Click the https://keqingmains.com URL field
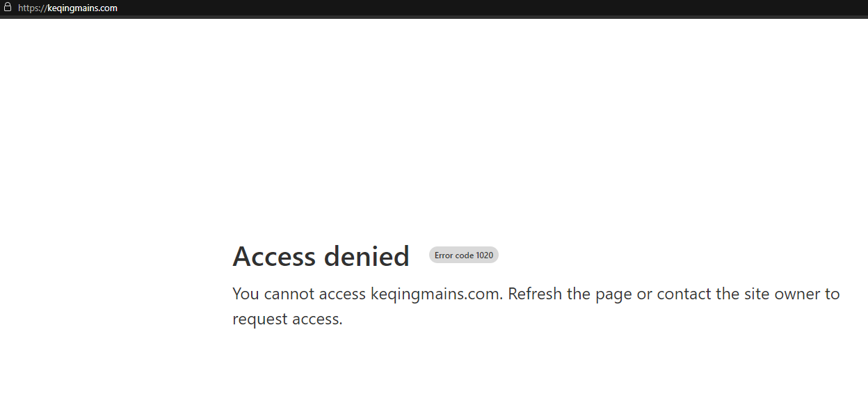Viewport: 868px width, 410px height. [67, 8]
